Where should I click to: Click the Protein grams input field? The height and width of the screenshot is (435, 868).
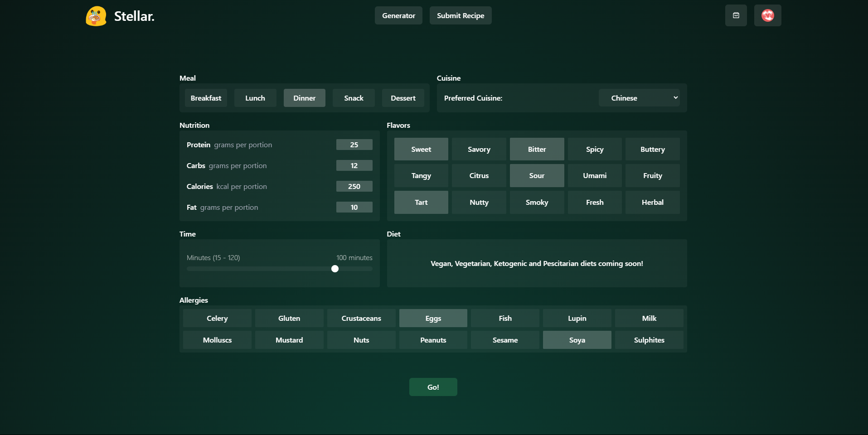(354, 145)
